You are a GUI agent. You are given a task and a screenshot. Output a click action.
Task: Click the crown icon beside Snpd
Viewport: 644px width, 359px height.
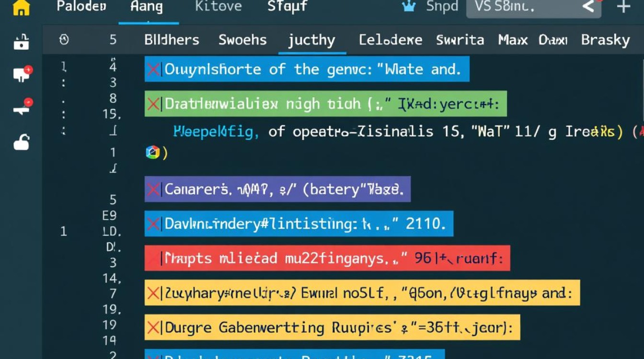point(408,7)
